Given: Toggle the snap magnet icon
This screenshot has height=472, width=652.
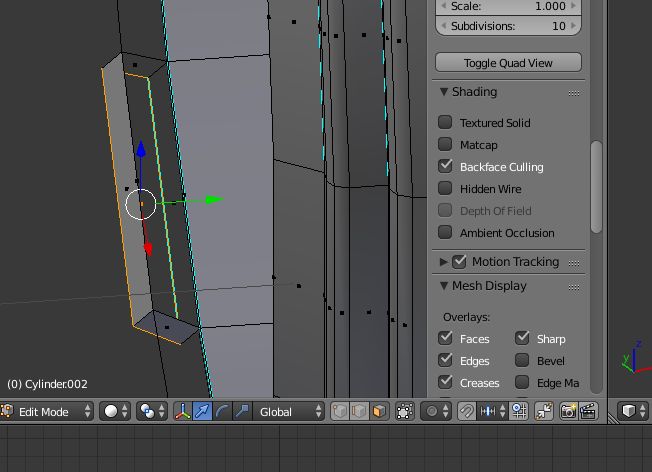Looking at the screenshot, I should coord(467,412).
